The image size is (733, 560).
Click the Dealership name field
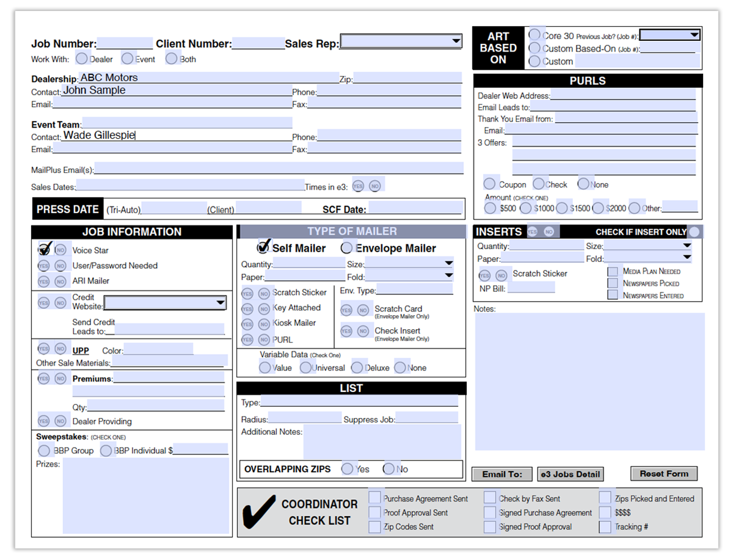(208, 78)
